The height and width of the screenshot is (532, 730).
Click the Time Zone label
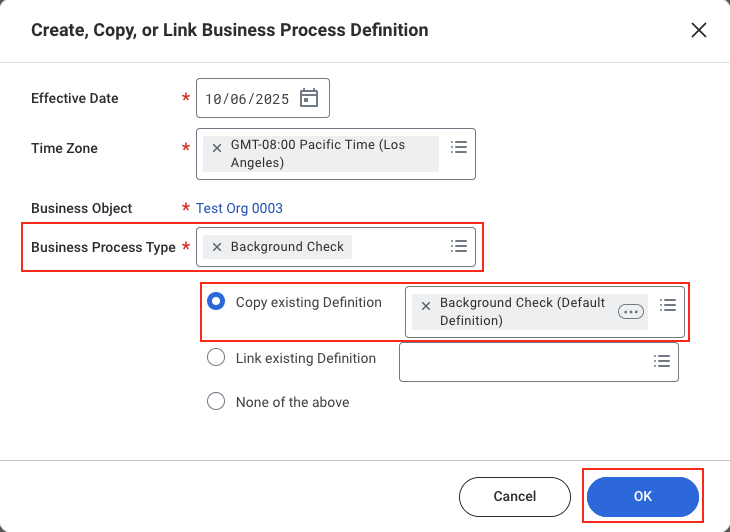[64, 148]
